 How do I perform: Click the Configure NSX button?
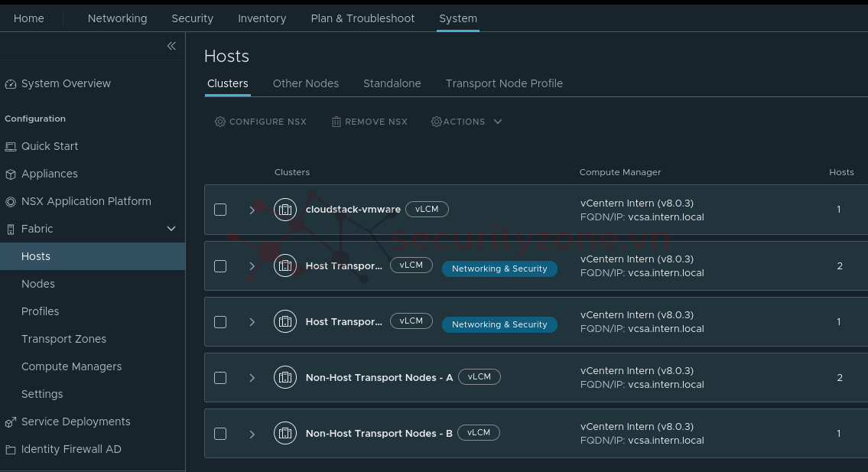click(261, 122)
